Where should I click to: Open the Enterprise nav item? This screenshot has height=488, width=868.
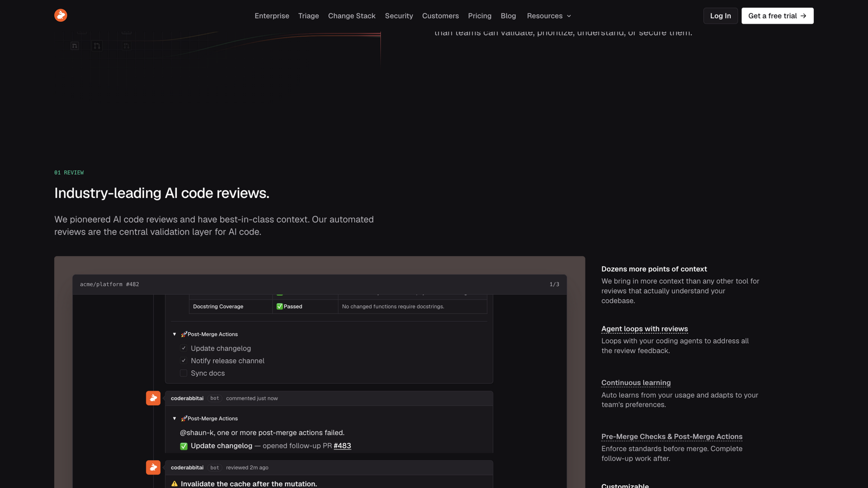point(272,16)
